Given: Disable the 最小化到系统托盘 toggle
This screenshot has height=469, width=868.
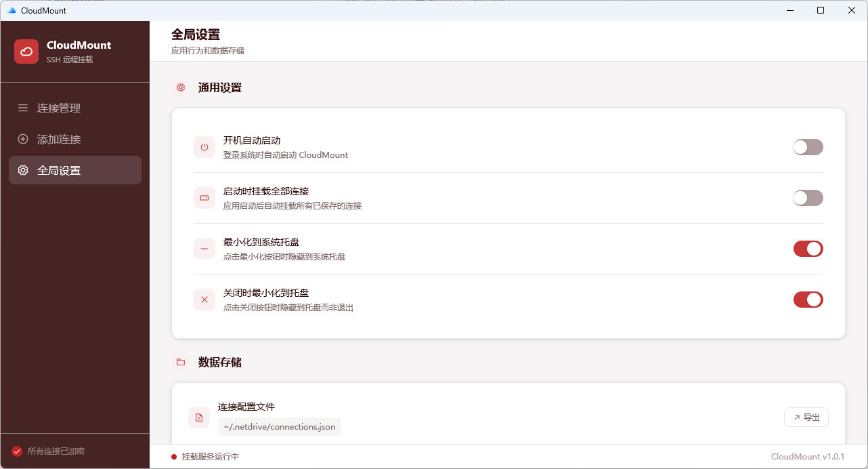Looking at the screenshot, I should tap(808, 249).
